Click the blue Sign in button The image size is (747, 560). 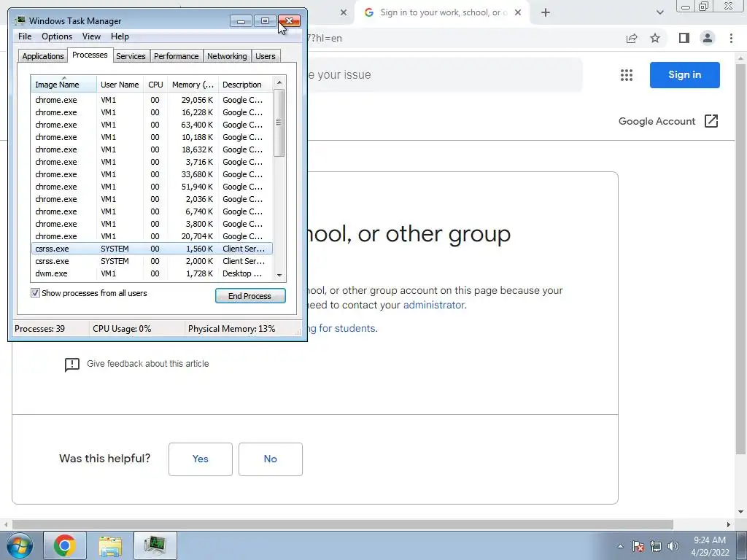point(684,75)
